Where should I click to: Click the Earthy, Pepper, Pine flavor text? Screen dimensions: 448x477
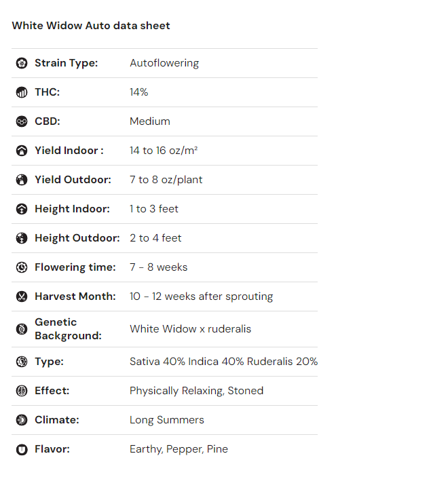pyautogui.click(x=179, y=449)
